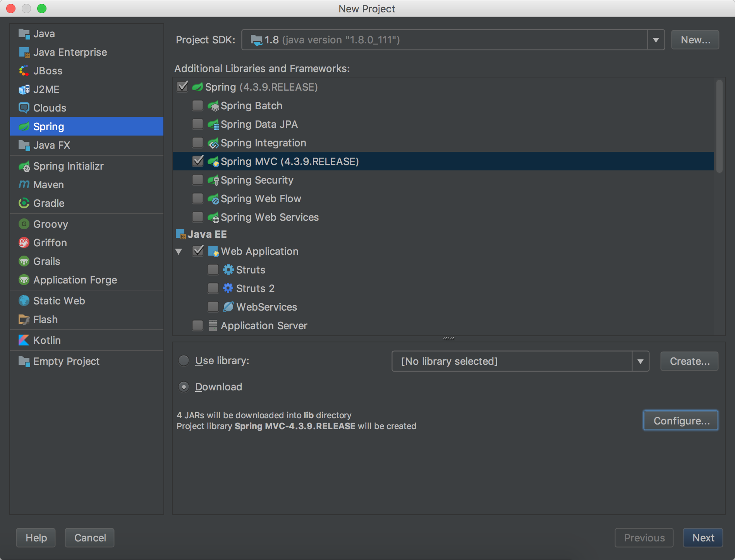This screenshot has height=560, width=735.
Task: Click the Struts 2 gear icon
Action: (x=228, y=288)
